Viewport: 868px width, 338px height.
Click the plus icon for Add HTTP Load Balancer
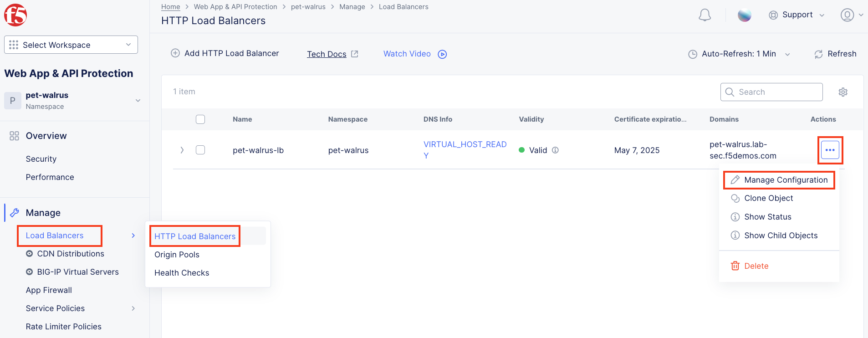[x=175, y=53]
